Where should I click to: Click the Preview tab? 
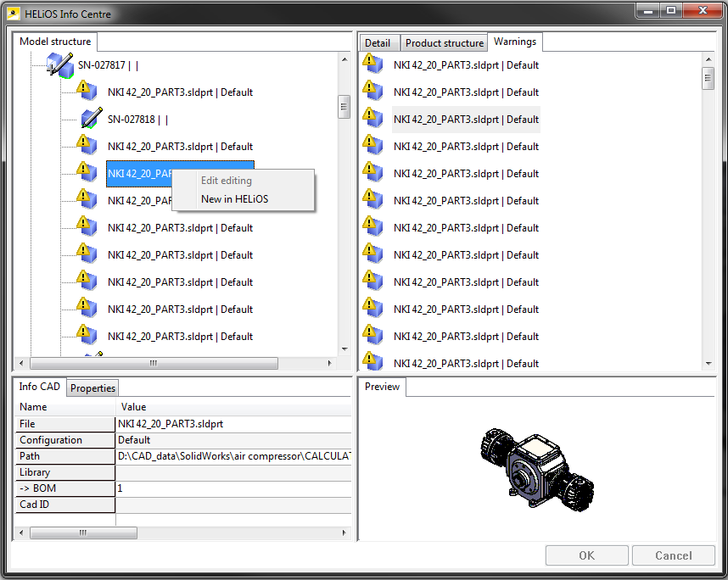tap(382, 387)
